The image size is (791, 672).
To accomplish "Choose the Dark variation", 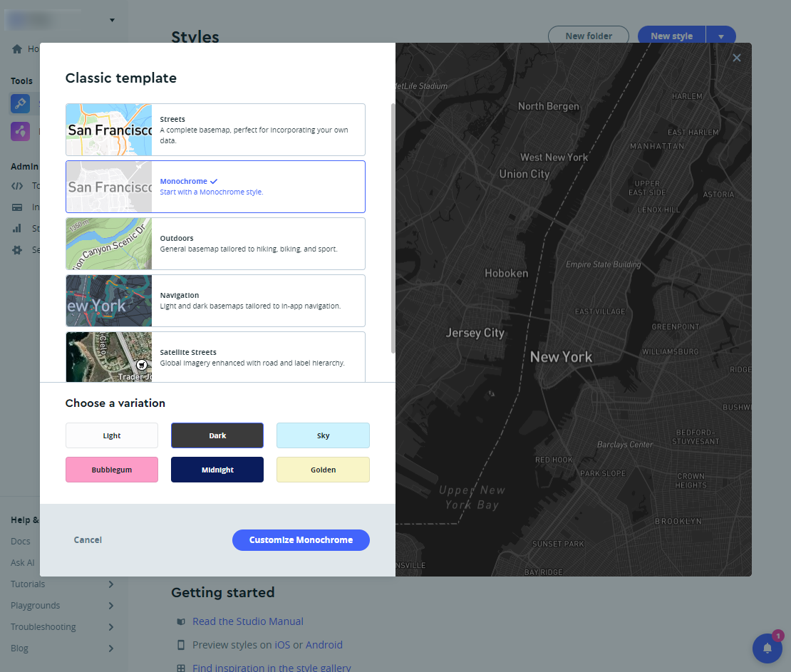I will [217, 435].
